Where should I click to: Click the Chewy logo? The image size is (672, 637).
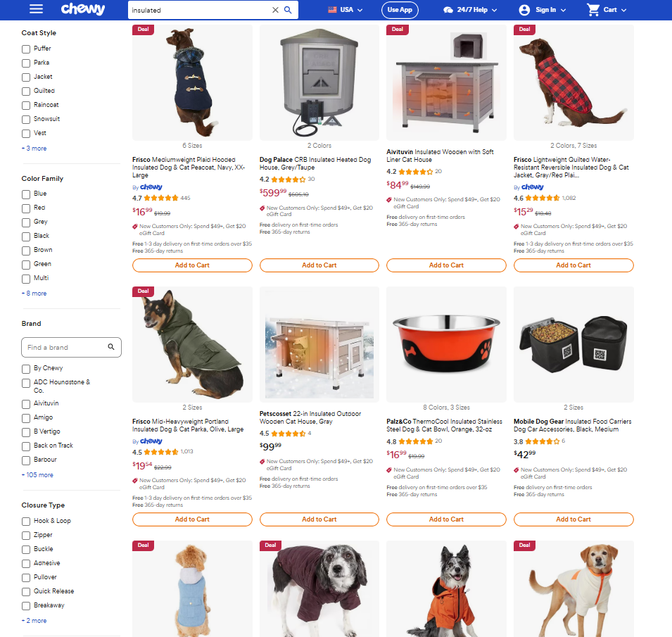point(83,9)
